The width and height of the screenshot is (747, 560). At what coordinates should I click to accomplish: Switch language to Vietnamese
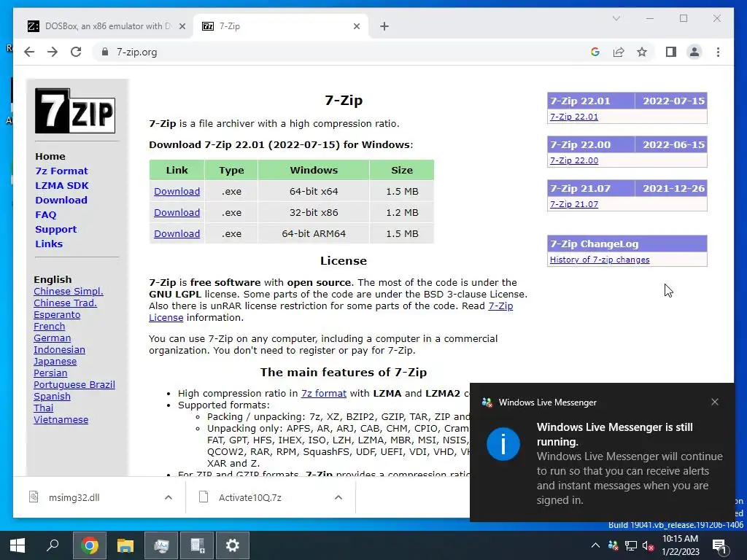(x=61, y=419)
